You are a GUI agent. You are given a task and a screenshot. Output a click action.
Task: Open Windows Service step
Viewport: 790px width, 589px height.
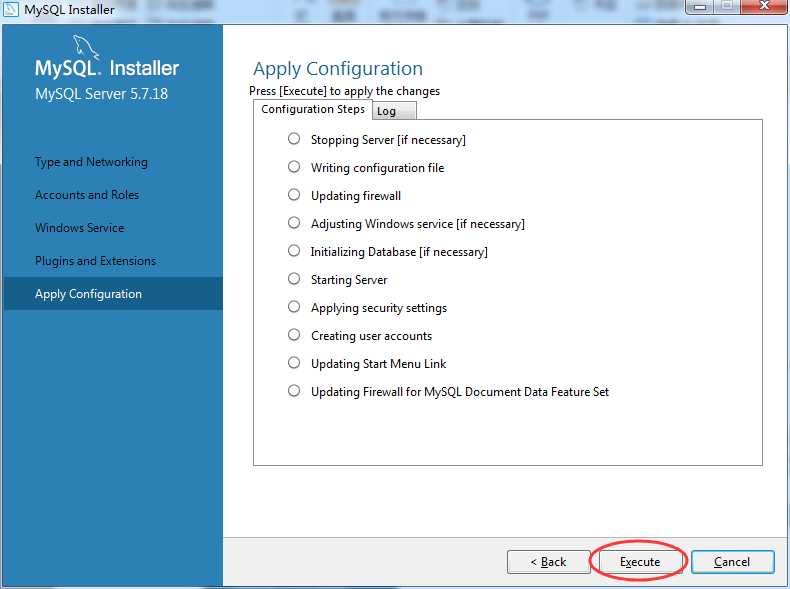[x=79, y=228]
